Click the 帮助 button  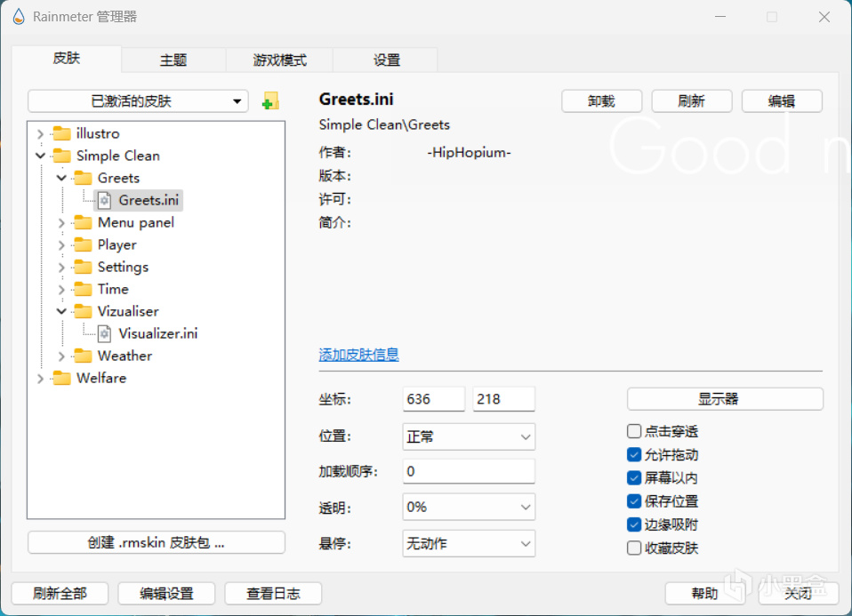[x=704, y=593]
